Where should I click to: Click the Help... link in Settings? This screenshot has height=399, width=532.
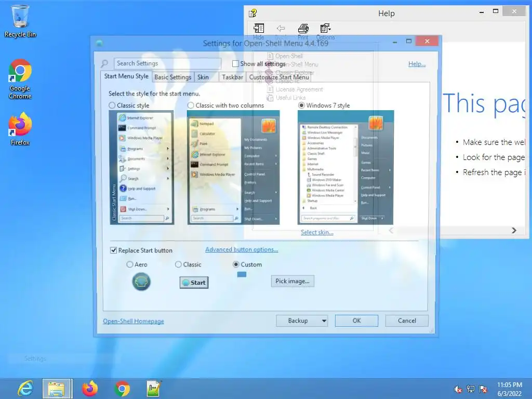coord(417,64)
